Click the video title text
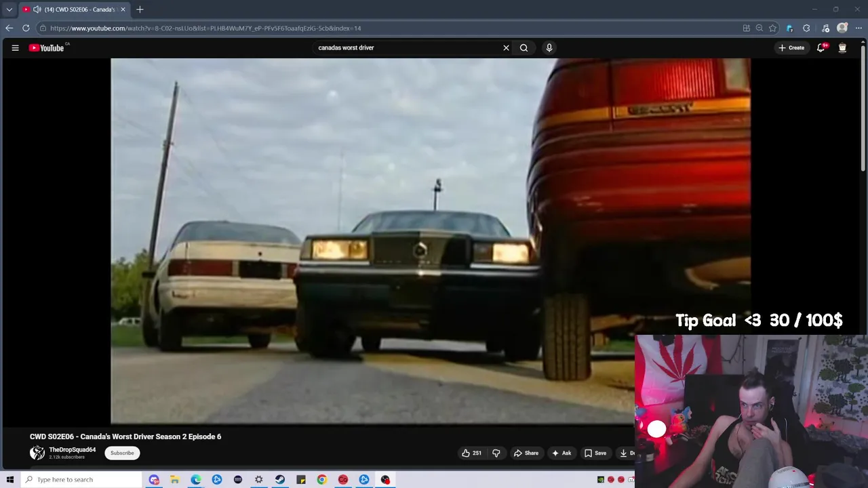 tap(125, 436)
